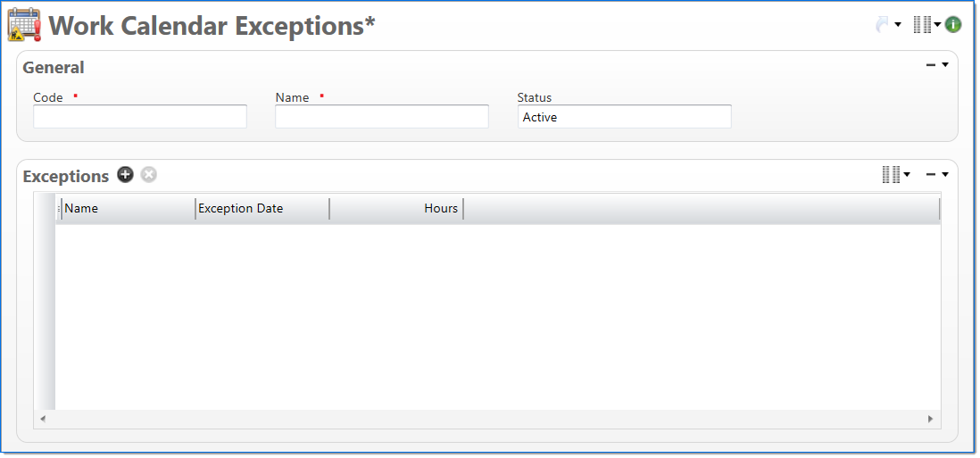The image size is (980, 458).
Task: Click the remove exception X icon
Action: click(x=148, y=175)
